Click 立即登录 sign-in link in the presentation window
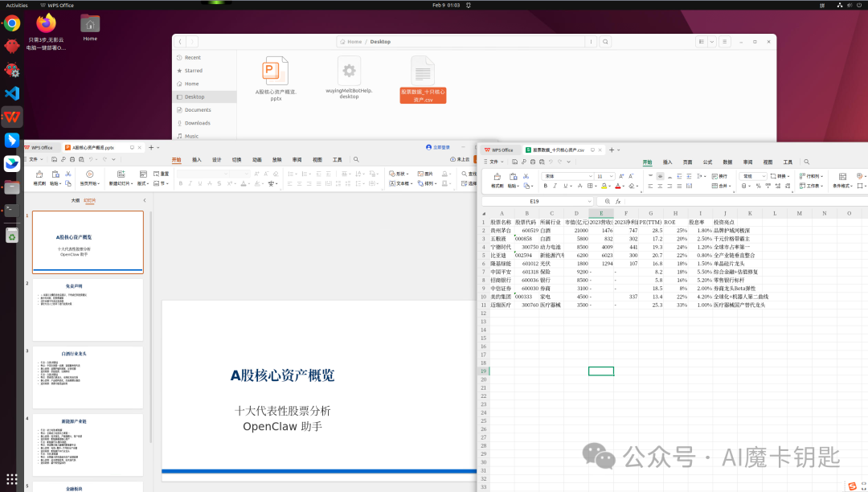Viewport: 868px width, 492px height. 438,147
